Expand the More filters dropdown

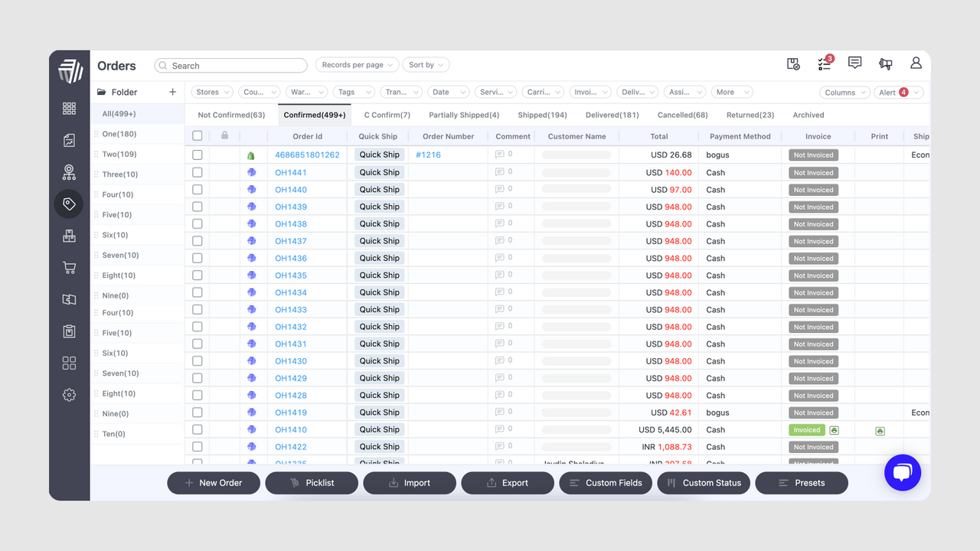(732, 92)
